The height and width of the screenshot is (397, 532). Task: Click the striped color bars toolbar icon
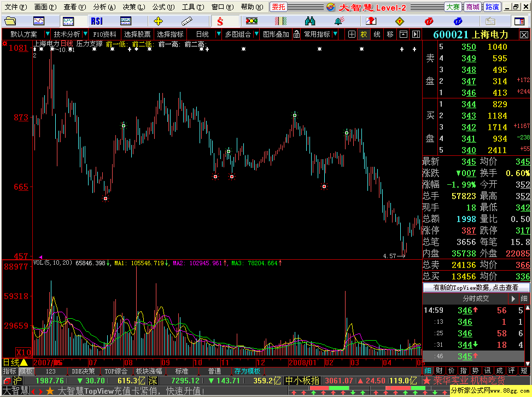(x=280, y=21)
